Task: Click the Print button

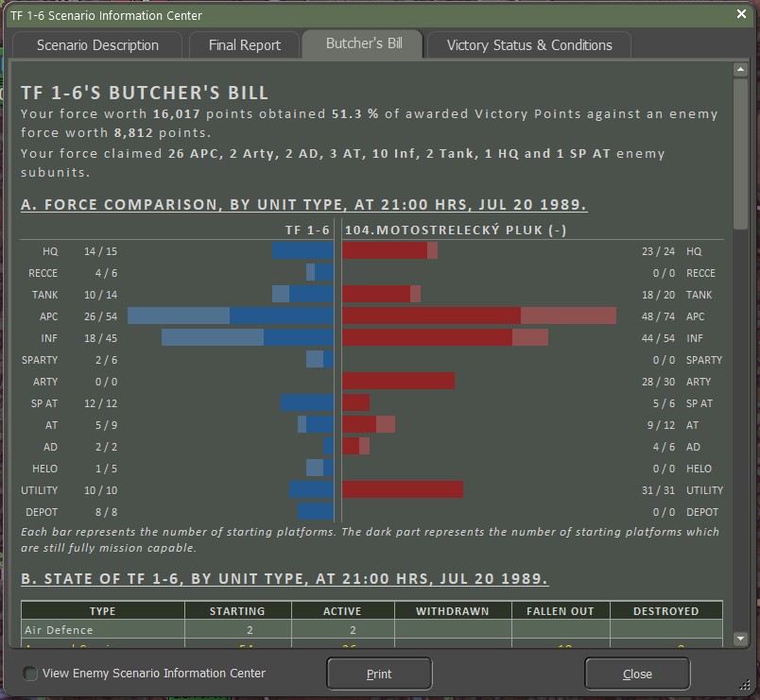Action: (379, 674)
